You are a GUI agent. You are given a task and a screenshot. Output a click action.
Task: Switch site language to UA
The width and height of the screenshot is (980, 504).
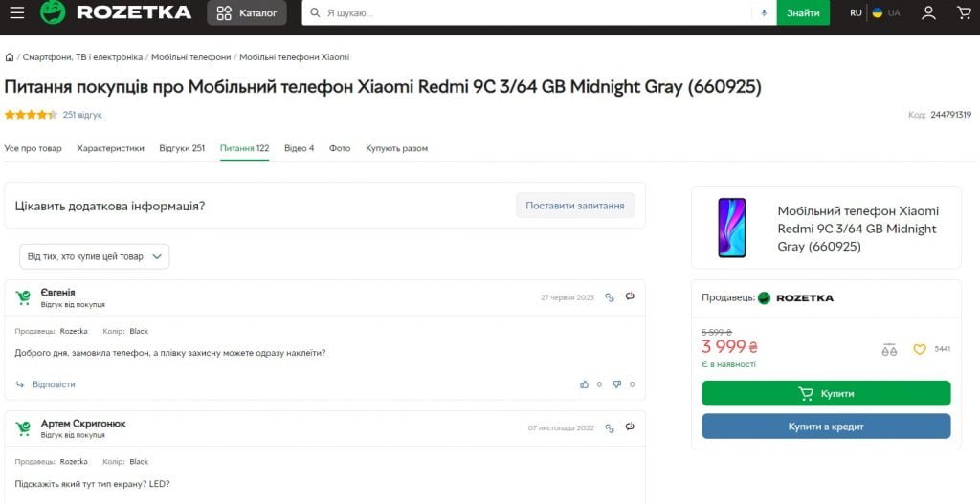pyautogui.click(x=886, y=13)
